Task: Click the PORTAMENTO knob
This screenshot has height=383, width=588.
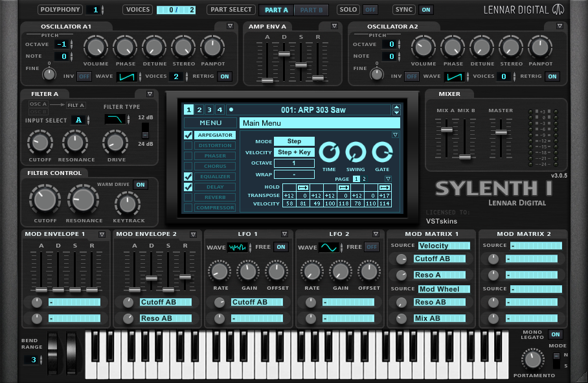Action: pyautogui.click(x=533, y=360)
